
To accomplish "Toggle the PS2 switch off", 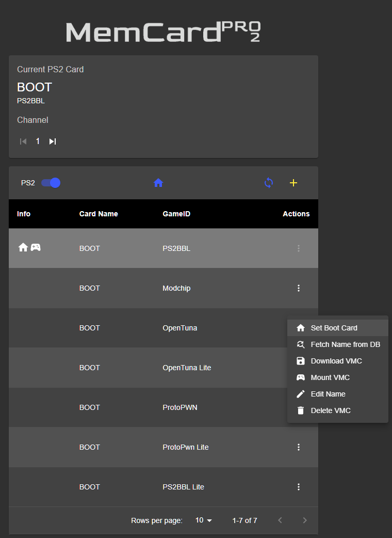I will 51,183.
